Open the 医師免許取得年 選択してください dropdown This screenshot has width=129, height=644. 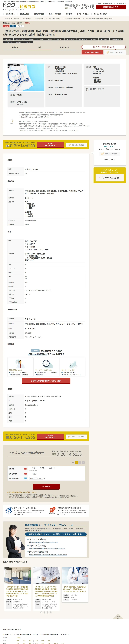tap(36, 478)
